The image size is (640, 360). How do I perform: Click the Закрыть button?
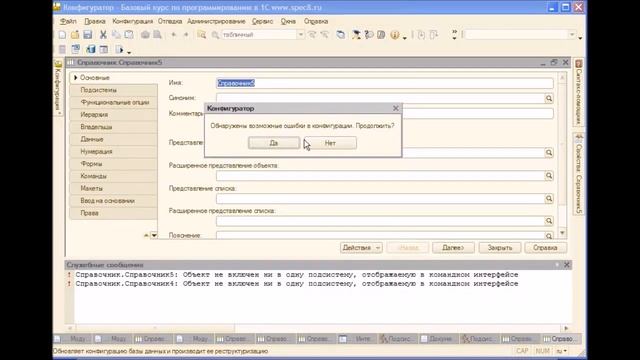click(x=500, y=248)
